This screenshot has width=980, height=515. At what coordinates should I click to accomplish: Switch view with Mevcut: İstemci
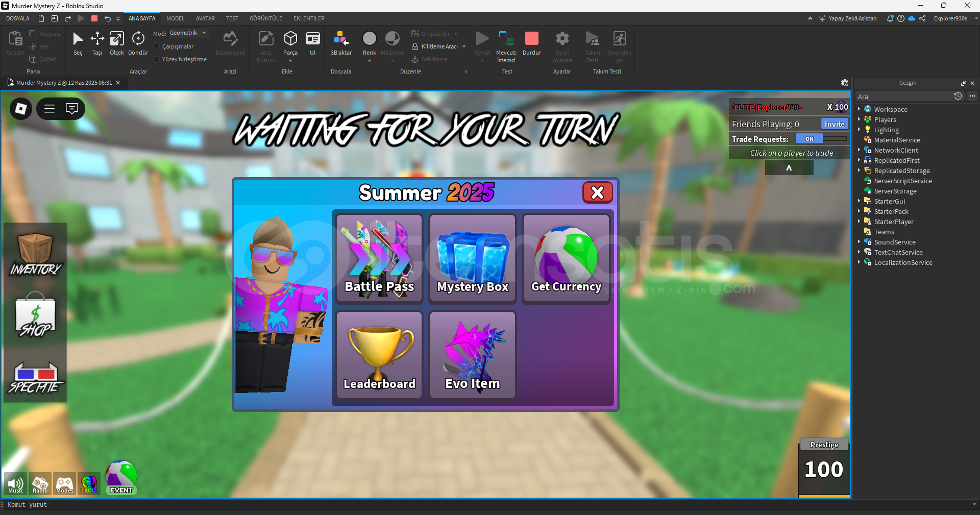coord(506,46)
